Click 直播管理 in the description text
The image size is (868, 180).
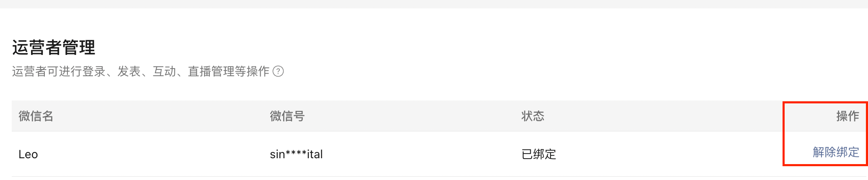click(211, 72)
